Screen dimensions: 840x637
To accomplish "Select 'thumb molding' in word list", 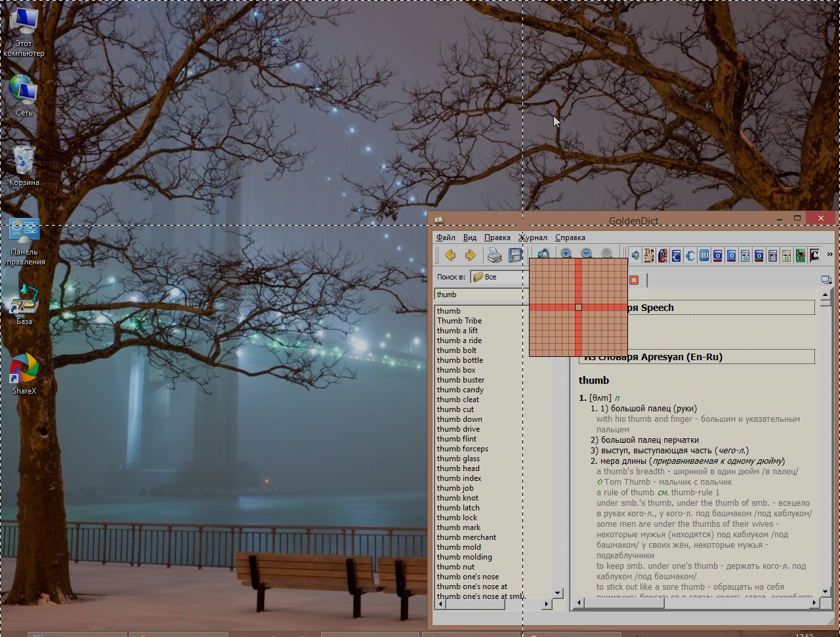I will point(464,557).
